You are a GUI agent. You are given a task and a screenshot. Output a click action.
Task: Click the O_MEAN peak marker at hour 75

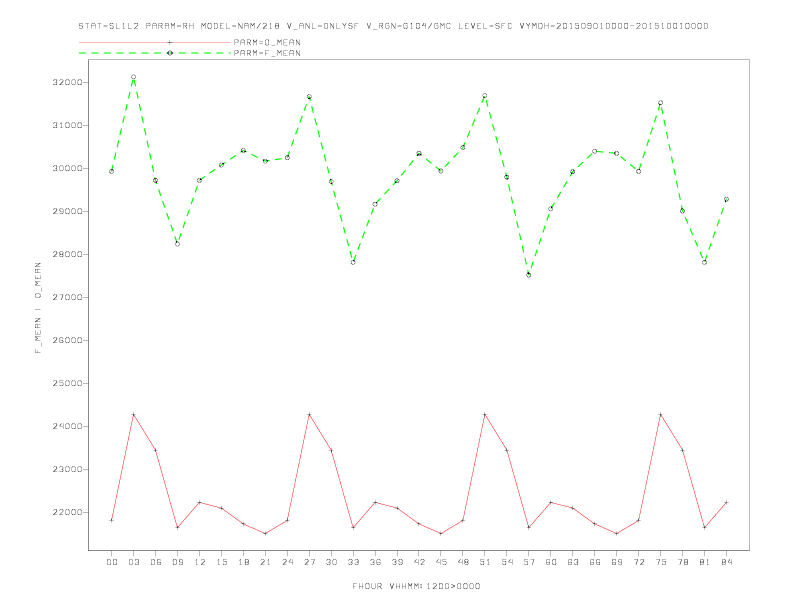tap(660, 415)
